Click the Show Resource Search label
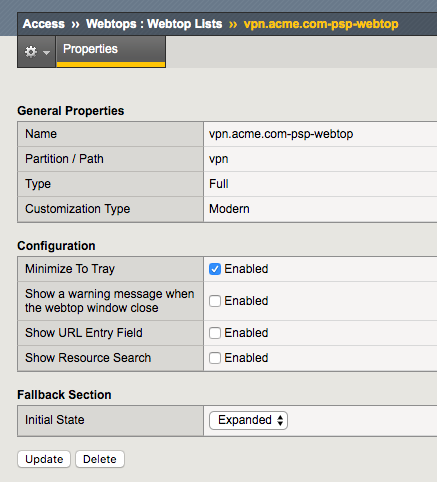The height and width of the screenshot is (482, 437). click(88, 358)
